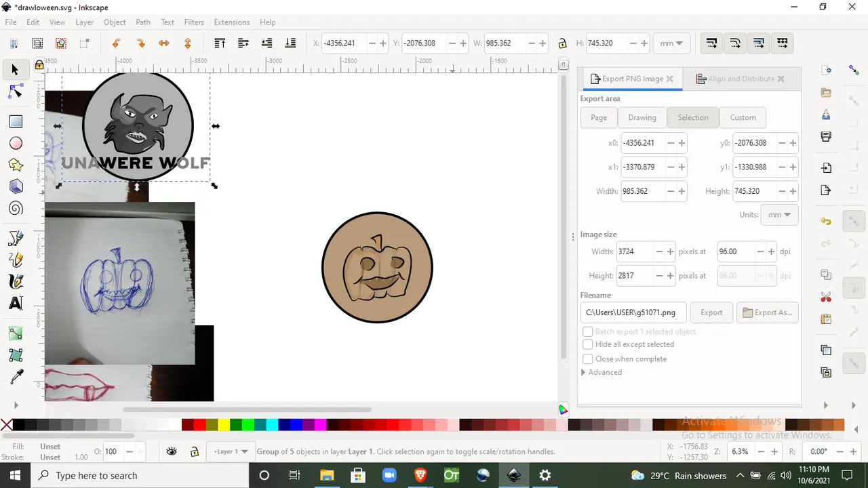Rotate selection 90 degrees clockwise
This screenshot has width=868, height=488.
click(140, 43)
